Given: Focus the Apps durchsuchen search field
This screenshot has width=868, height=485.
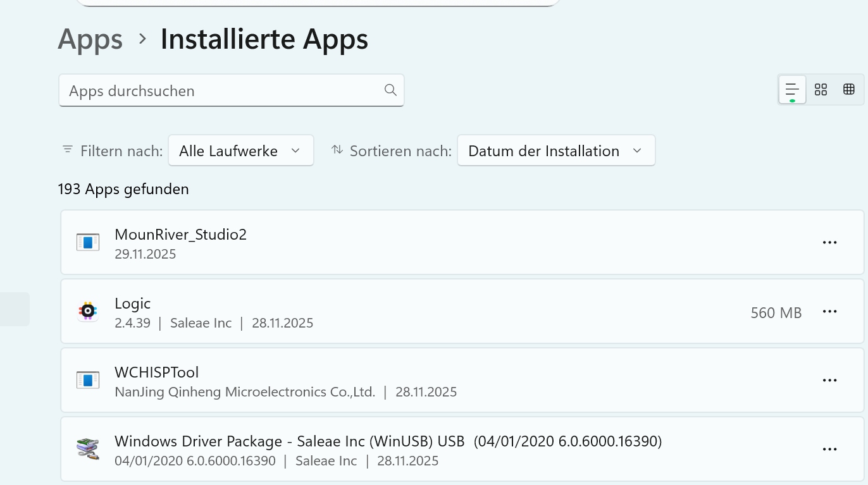Looking at the screenshot, I should coord(221,90).
